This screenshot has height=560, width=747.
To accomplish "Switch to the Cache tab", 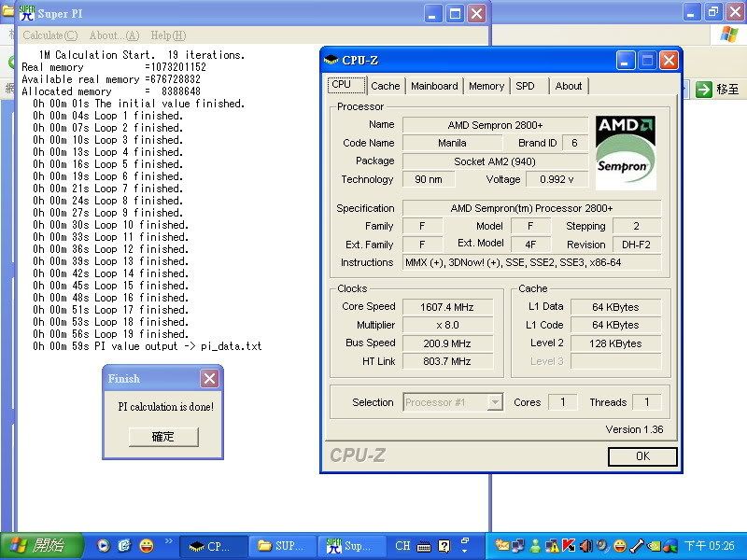I will pos(386,86).
